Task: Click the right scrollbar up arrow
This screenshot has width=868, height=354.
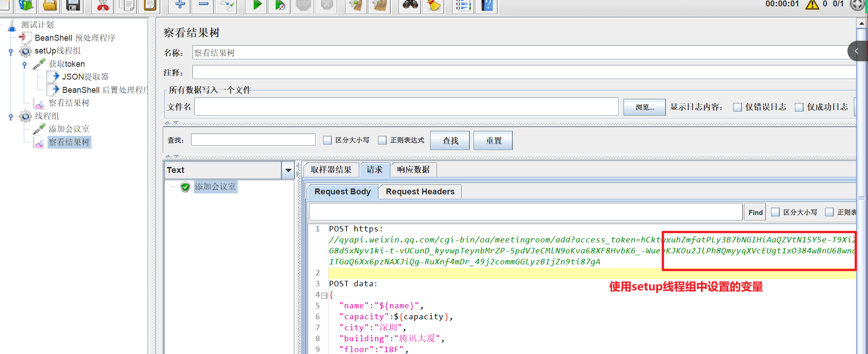Action: click(x=862, y=23)
